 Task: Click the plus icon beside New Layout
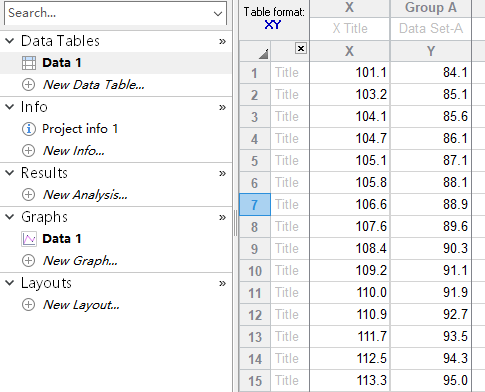(28, 305)
